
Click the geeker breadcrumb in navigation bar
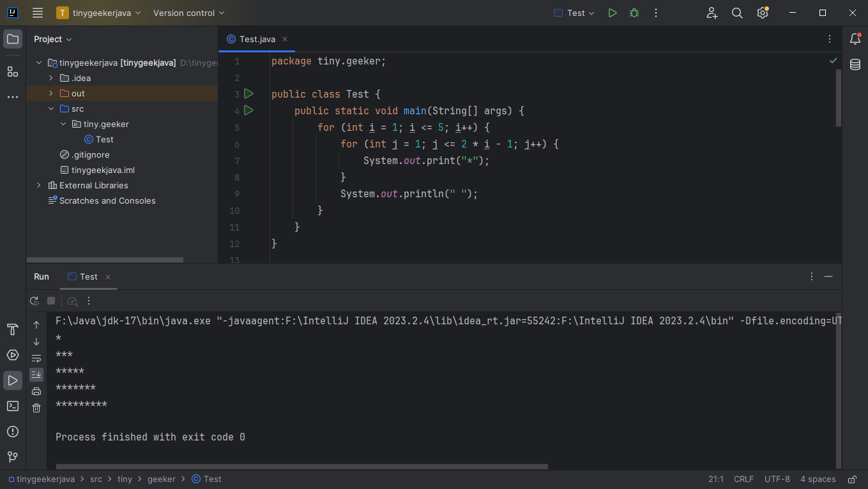(162, 479)
